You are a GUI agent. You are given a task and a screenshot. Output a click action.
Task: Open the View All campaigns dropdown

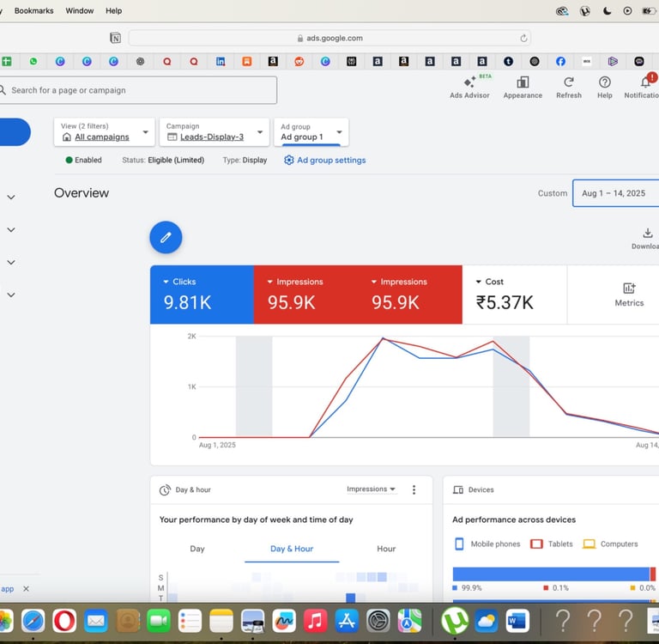104,132
